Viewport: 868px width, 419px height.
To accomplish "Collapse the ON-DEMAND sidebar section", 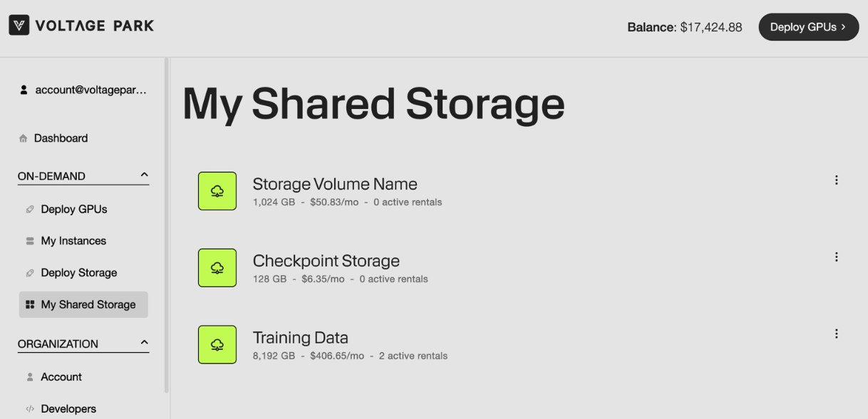I will pyautogui.click(x=144, y=175).
